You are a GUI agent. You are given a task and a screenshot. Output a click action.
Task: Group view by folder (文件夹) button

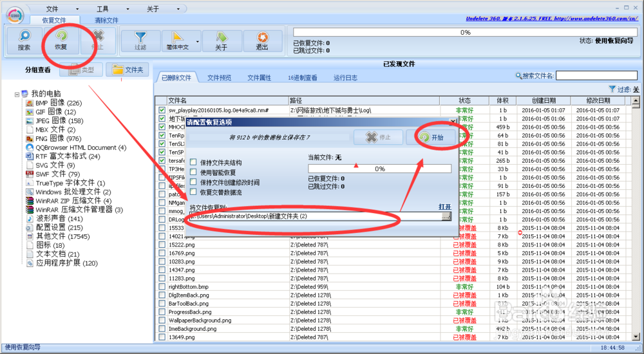[x=128, y=70]
